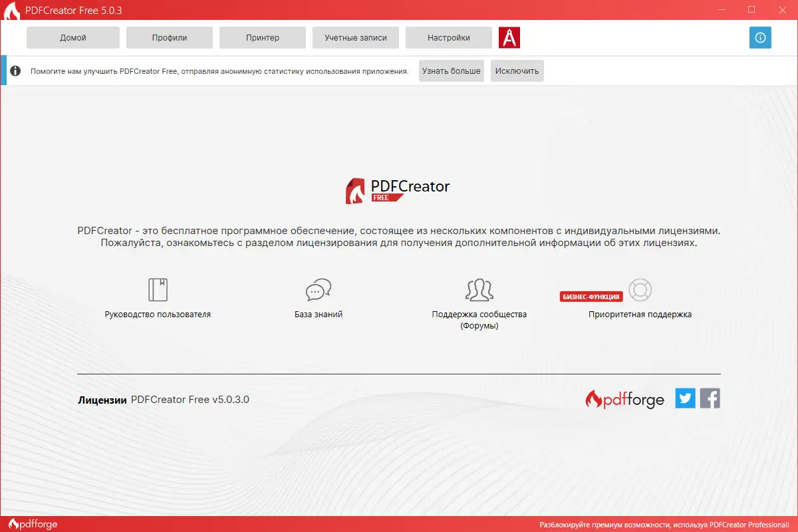Click the PDFCreator flame icon in the title bar
The image size is (798, 532).
coord(11,11)
